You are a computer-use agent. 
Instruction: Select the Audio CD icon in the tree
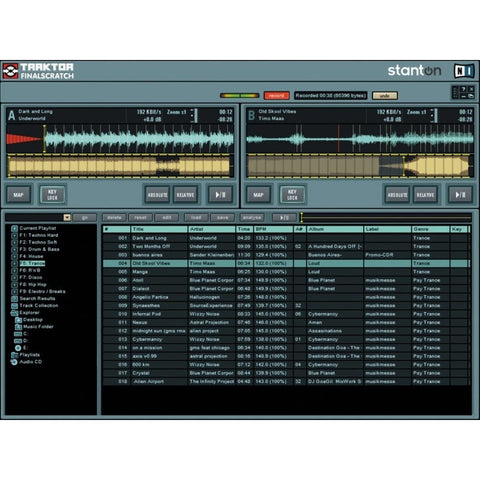pyautogui.click(x=14, y=362)
